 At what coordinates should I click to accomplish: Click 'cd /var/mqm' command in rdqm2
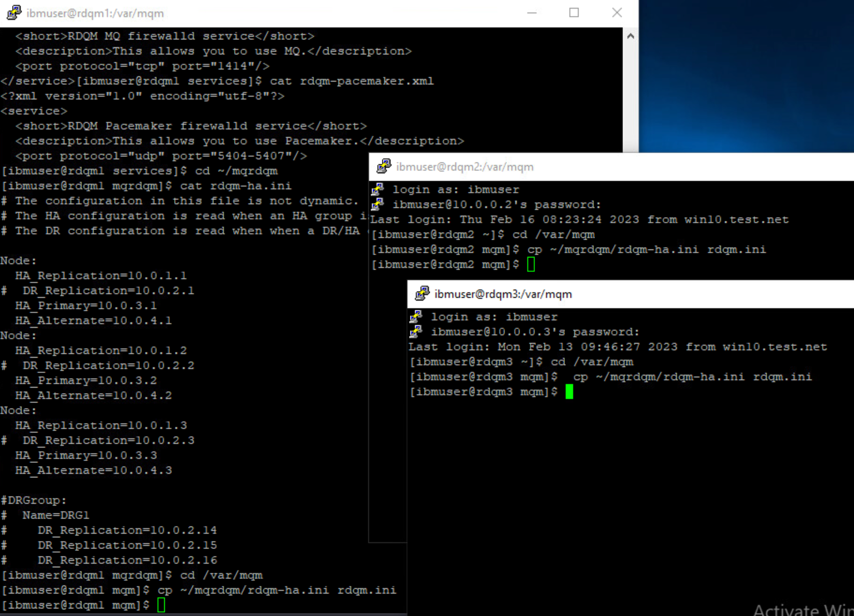tap(554, 234)
